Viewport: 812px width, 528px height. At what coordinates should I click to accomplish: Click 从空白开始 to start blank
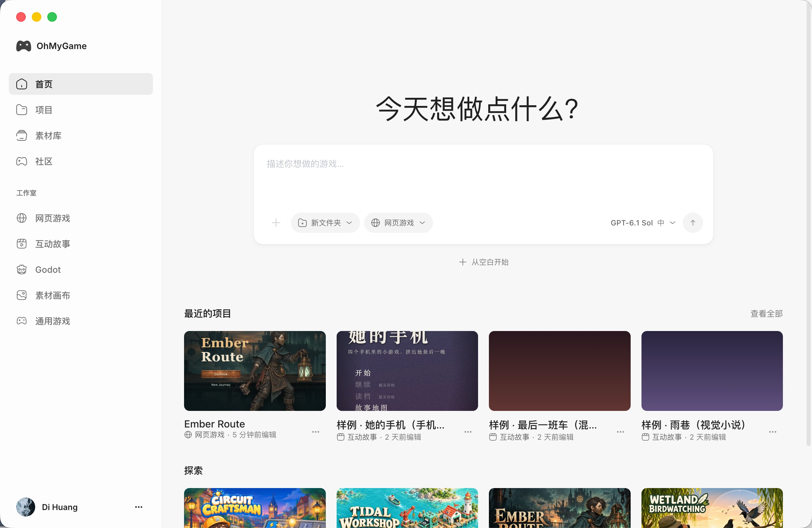pos(483,262)
